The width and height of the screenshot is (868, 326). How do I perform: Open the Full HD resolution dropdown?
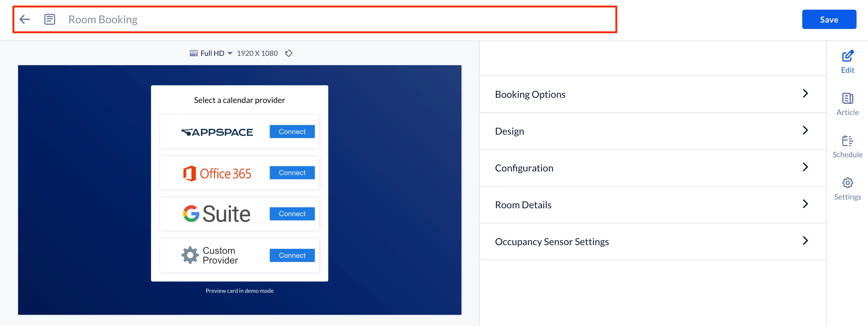(230, 53)
